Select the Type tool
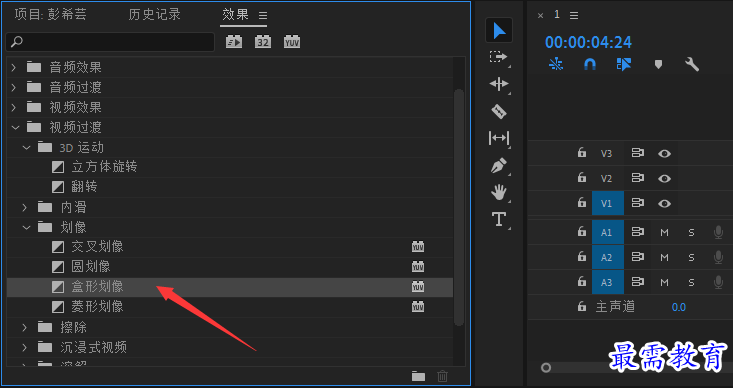 pos(499,219)
